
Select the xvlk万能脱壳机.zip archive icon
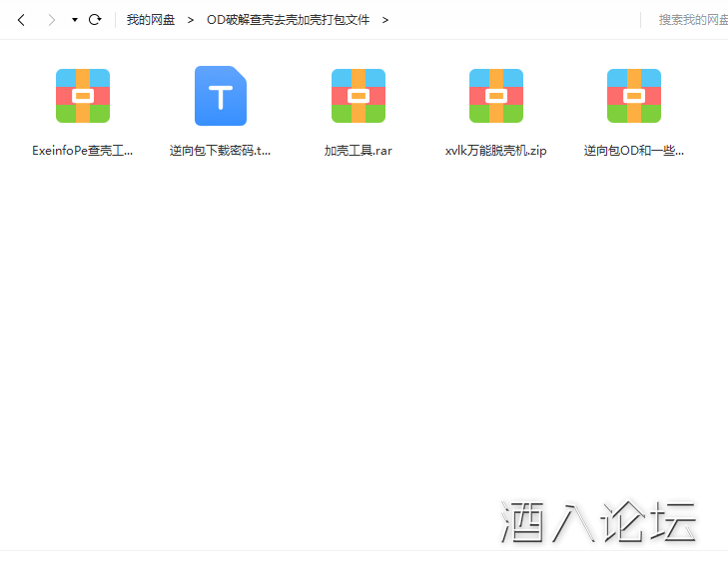pos(496,96)
